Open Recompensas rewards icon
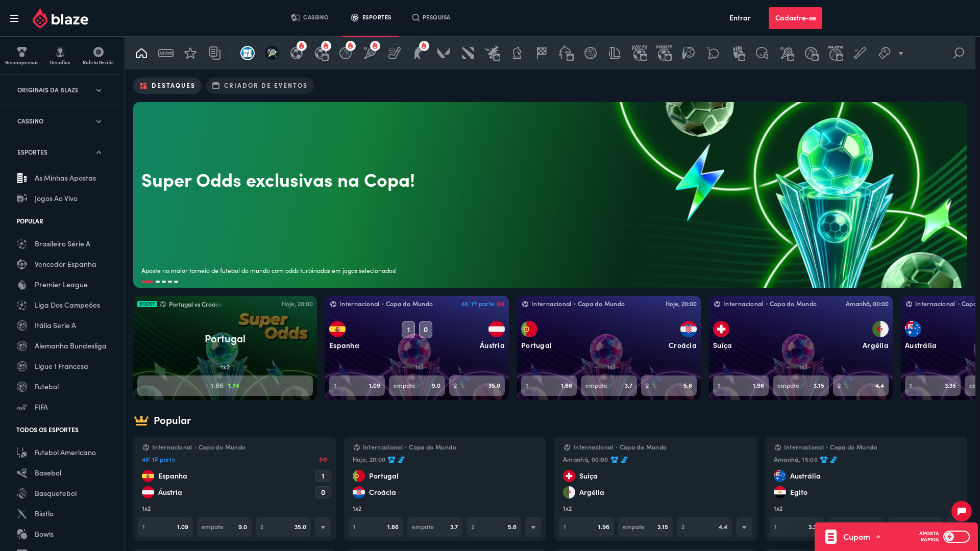Screen dimensions: 980x551 coord(22,56)
